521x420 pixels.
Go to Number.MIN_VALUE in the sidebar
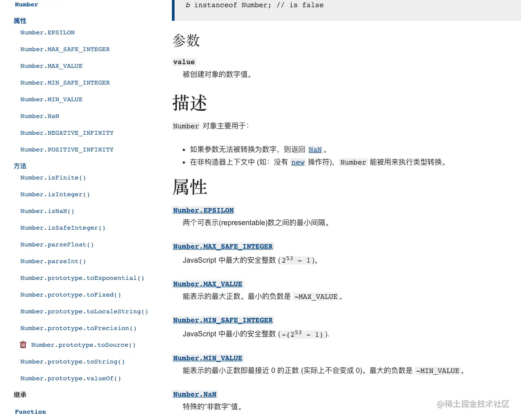click(51, 99)
